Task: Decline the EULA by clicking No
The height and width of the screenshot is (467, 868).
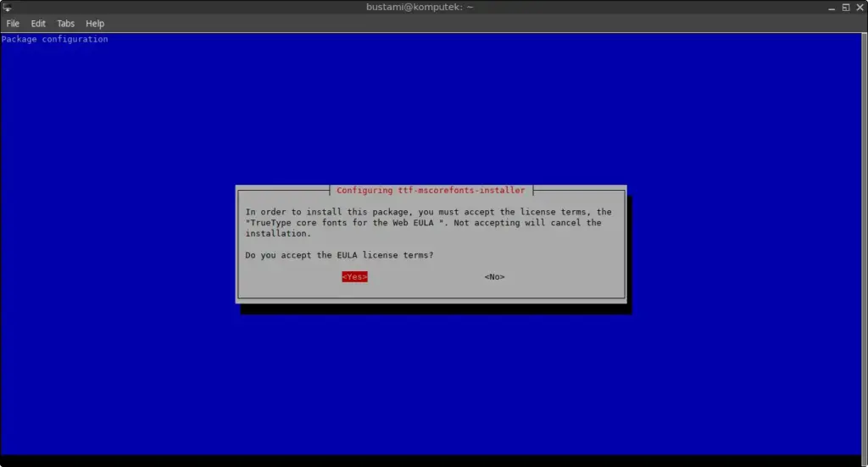Action: [x=494, y=276]
